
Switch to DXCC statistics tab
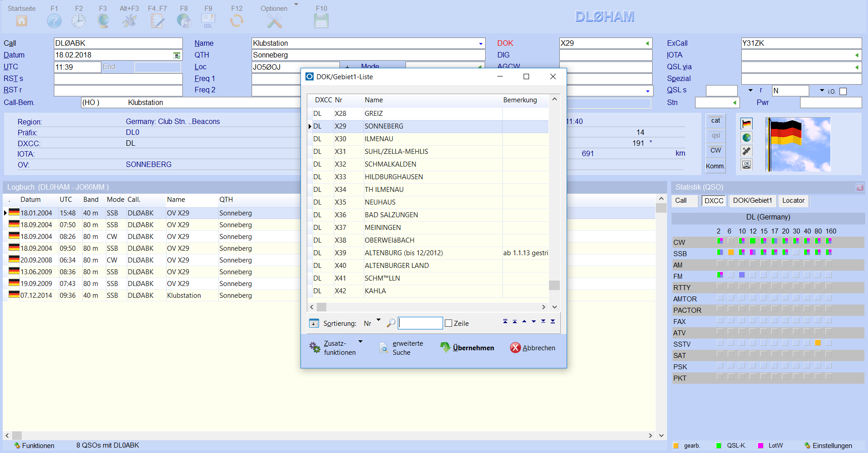[714, 200]
